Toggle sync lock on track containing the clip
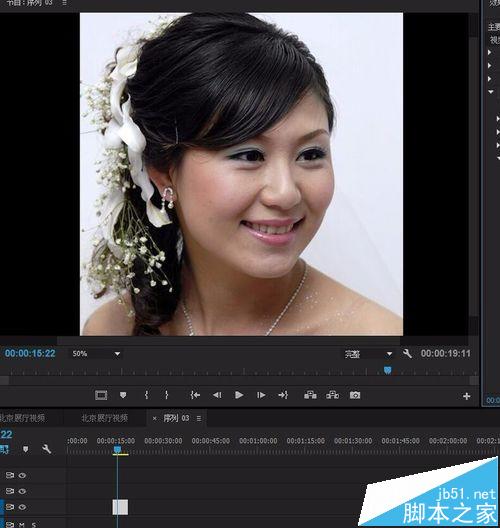 (x=10, y=507)
